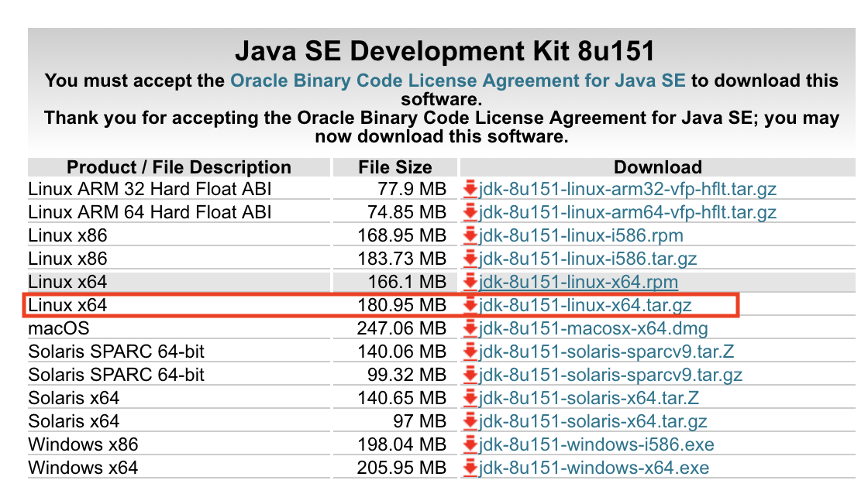868x494 pixels.
Task: Click download arrow icon beside jdk-8u151-linux-i586.rpm
Action: [x=470, y=235]
